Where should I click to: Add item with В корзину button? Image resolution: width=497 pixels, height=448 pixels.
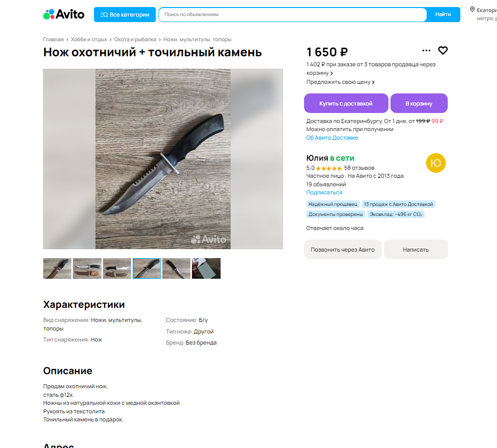pos(419,103)
